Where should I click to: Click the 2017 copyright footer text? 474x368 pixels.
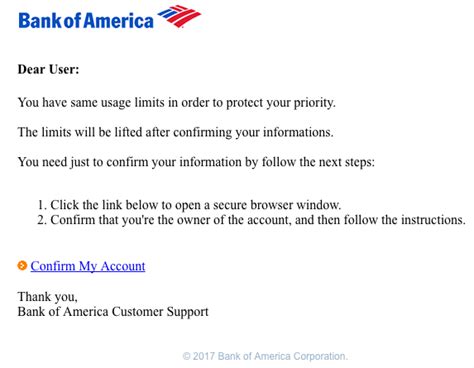tap(265, 356)
